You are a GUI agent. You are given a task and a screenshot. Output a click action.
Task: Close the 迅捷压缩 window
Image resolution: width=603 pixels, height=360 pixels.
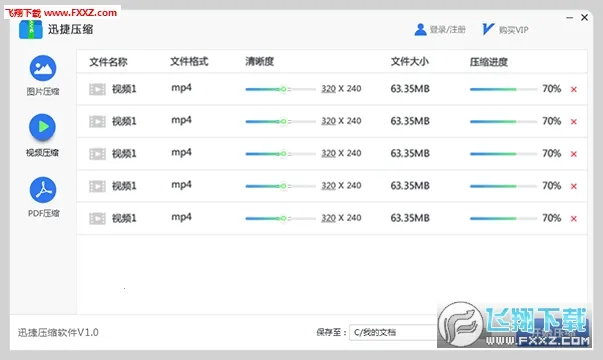pyautogui.click(x=584, y=17)
